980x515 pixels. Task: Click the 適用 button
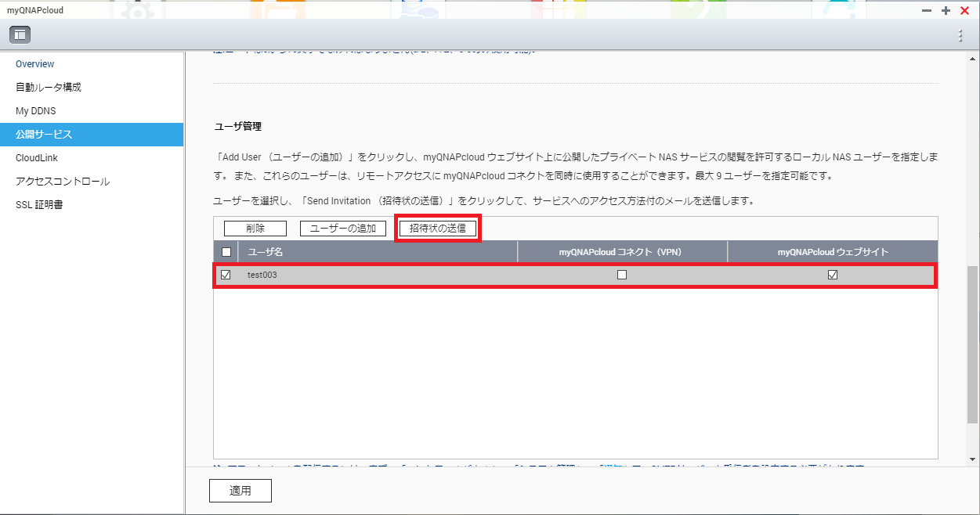240,491
